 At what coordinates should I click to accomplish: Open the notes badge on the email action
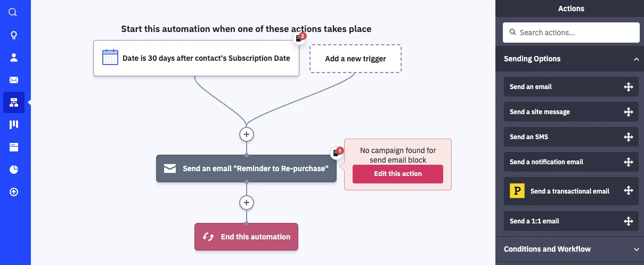pos(337,153)
